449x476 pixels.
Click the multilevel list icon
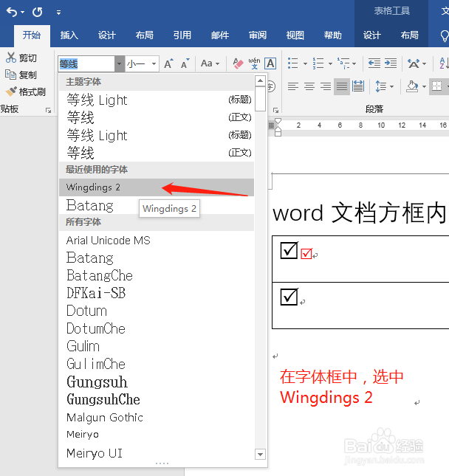(343, 63)
